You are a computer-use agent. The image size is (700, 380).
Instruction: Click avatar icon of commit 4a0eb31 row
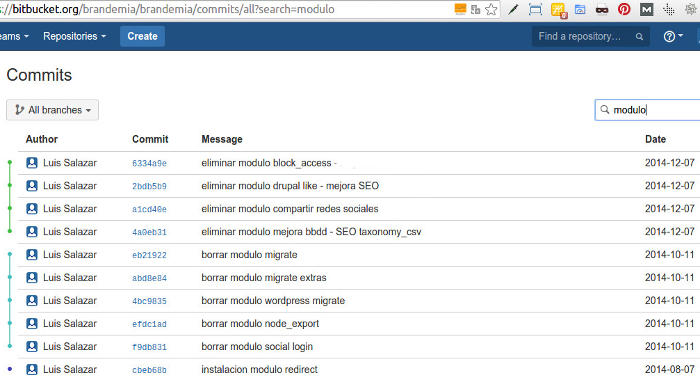[x=32, y=231]
